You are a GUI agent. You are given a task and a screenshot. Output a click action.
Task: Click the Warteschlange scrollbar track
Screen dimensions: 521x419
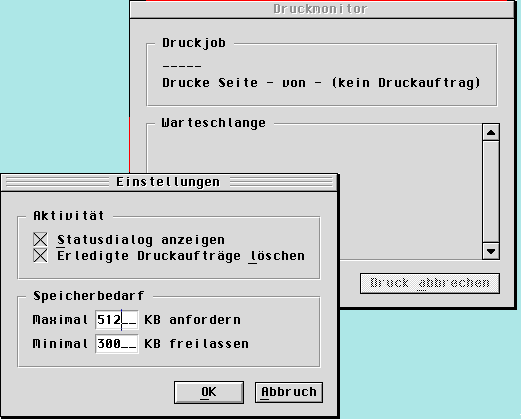point(491,192)
